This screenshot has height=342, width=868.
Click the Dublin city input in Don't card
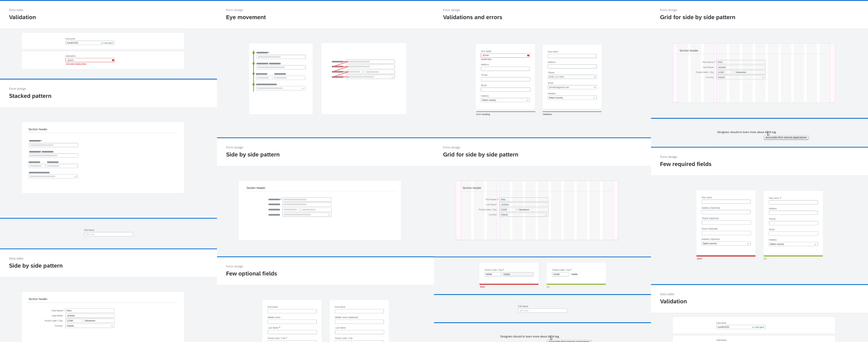(518, 274)
